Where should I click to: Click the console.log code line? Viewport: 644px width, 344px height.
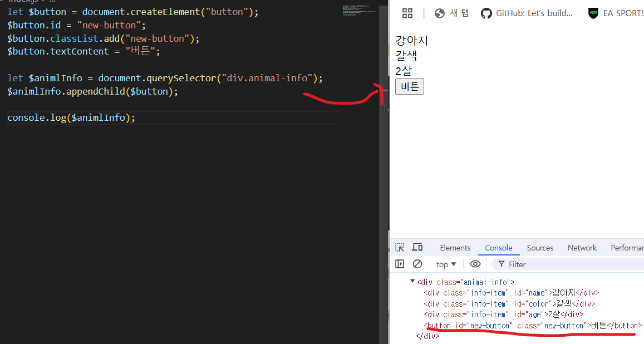tap(71, 117)
